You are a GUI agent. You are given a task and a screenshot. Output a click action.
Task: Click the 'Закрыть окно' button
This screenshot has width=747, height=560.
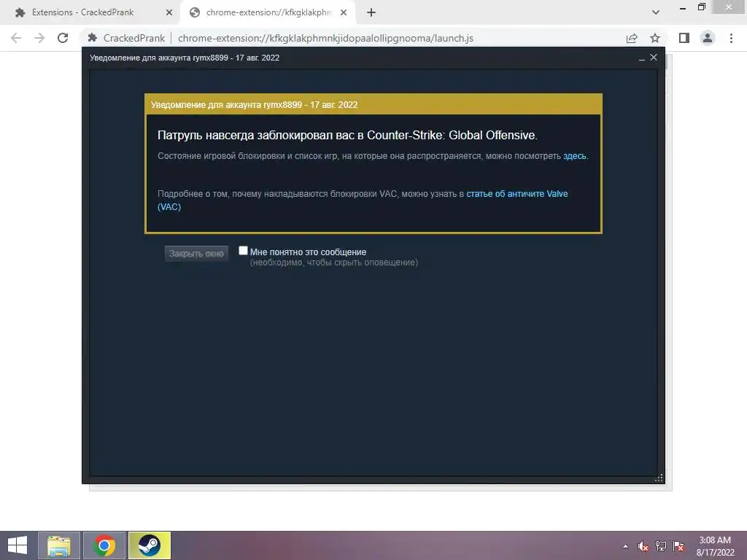pos(196,253)
